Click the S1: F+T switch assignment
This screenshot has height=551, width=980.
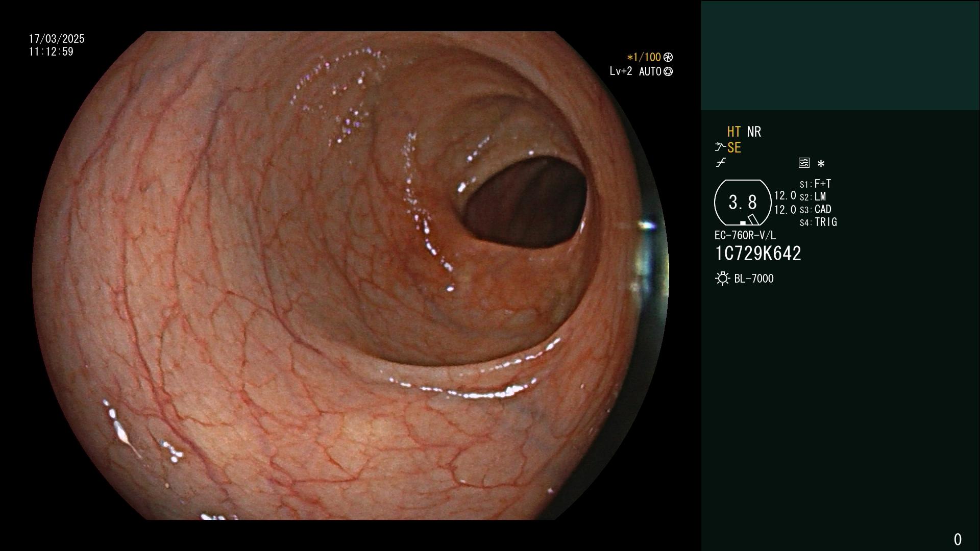(x=815, y=184)
